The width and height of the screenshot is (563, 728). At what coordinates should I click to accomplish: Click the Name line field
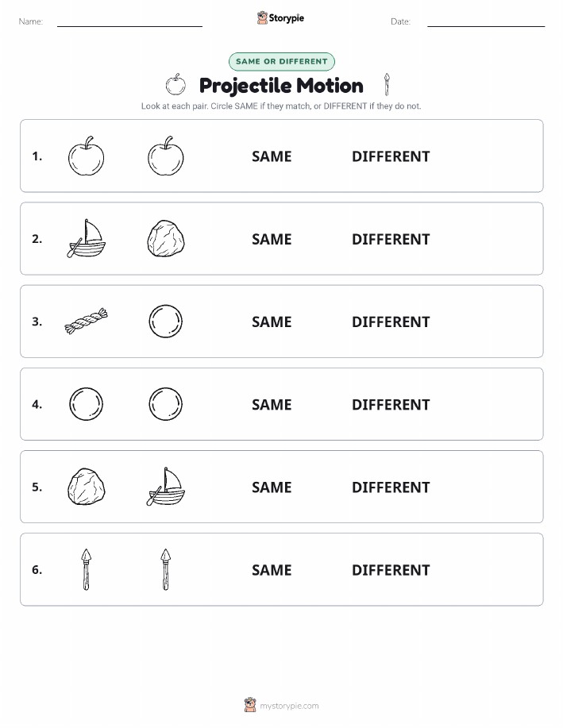tap(129, 21)
